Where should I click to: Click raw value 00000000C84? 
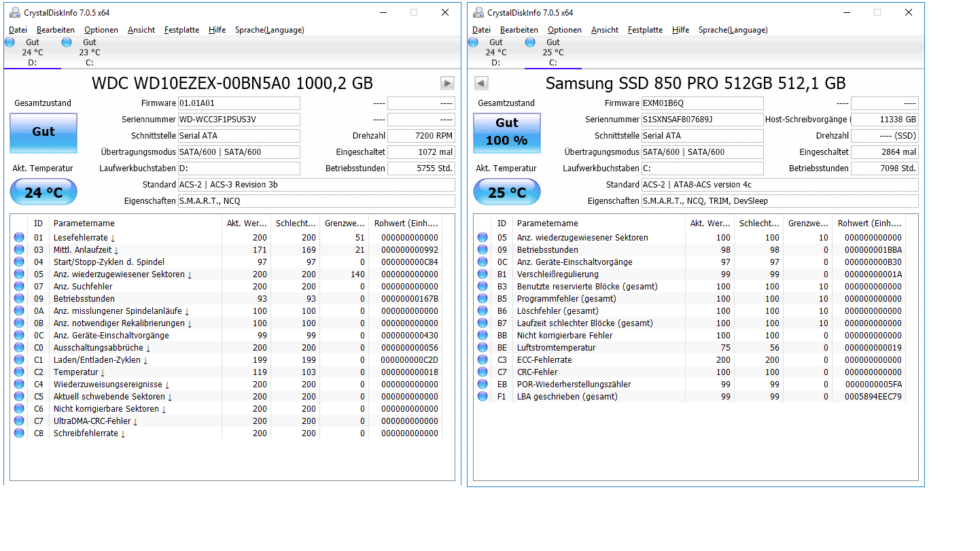tap(410, 262)
